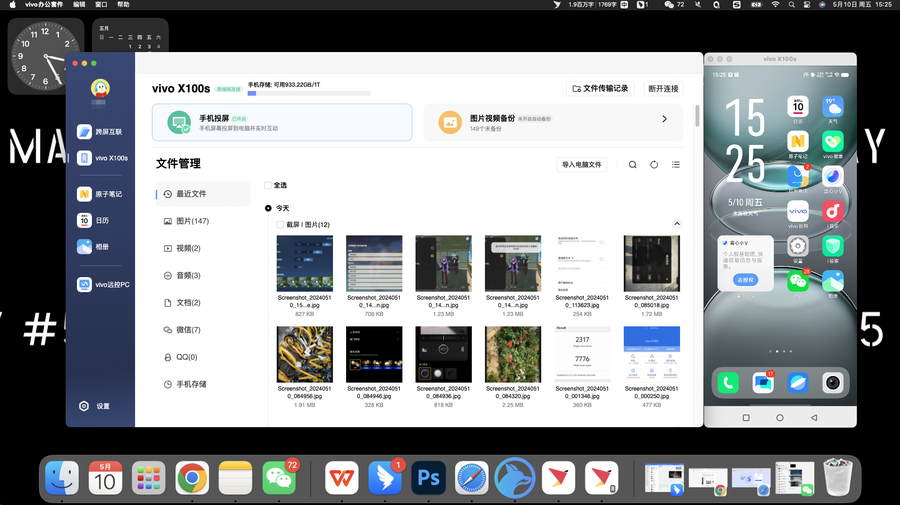Open Photoshop from the Dock
This screenshot has width=900, height=505.
coord(428,478)
